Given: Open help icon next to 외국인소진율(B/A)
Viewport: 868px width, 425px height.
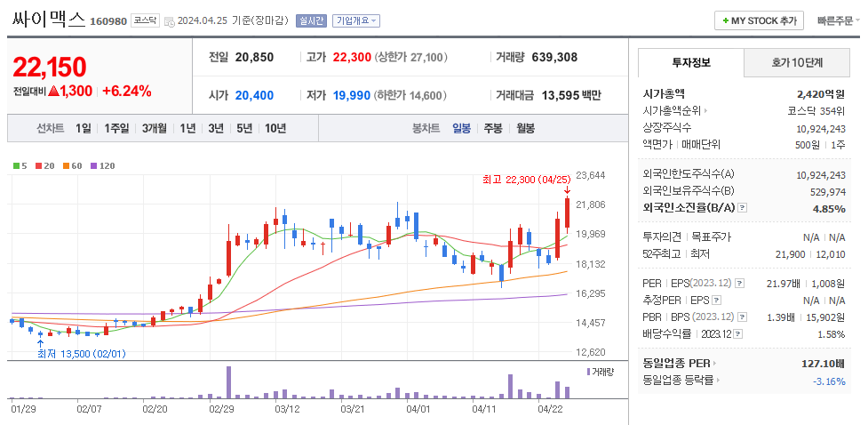Looking at the screenshot, I should (743, 208).
